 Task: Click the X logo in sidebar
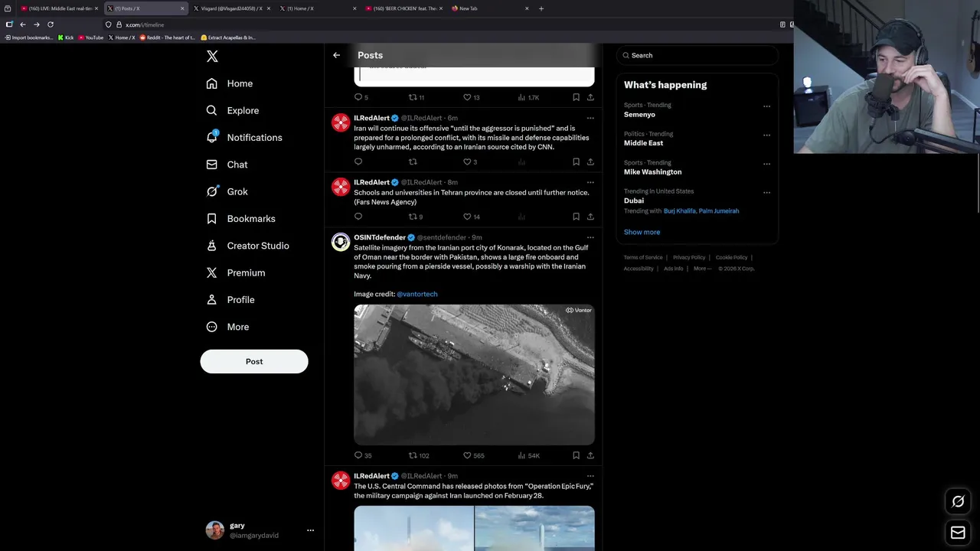[x=212, y=57]
